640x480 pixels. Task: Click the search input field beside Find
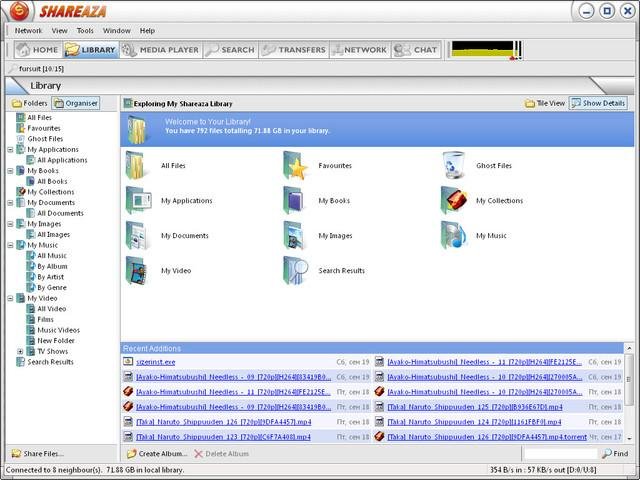click(x=561, y=454)
